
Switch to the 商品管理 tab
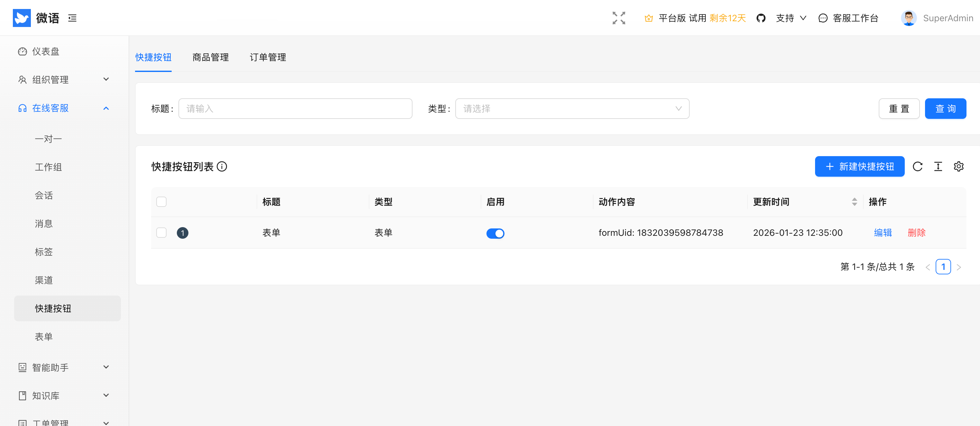pyautogui.click(x=210, y=58)
